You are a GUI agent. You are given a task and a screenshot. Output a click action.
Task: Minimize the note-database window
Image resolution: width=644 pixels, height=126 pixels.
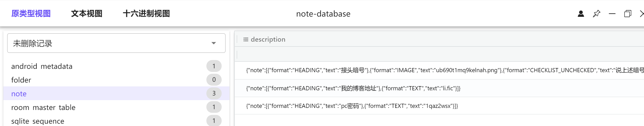pos(612,14)
